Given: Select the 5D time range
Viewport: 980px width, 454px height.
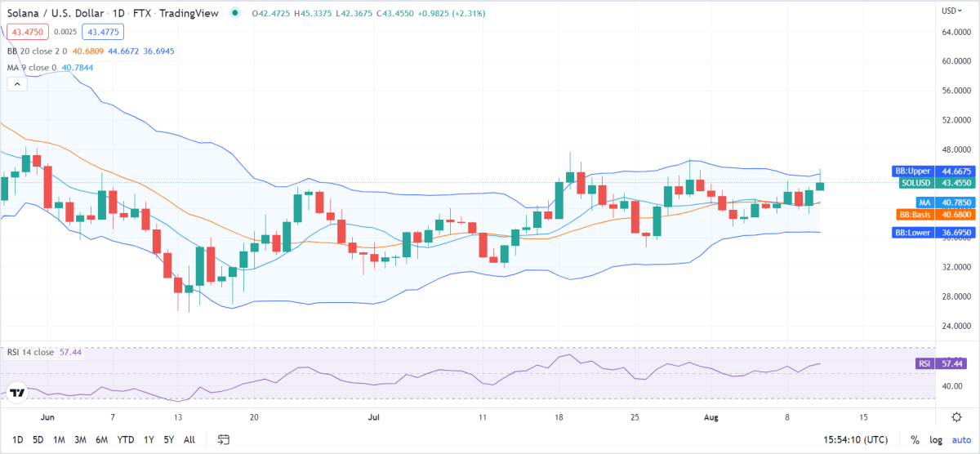Looking at the screenshot, I should (38, 439).
